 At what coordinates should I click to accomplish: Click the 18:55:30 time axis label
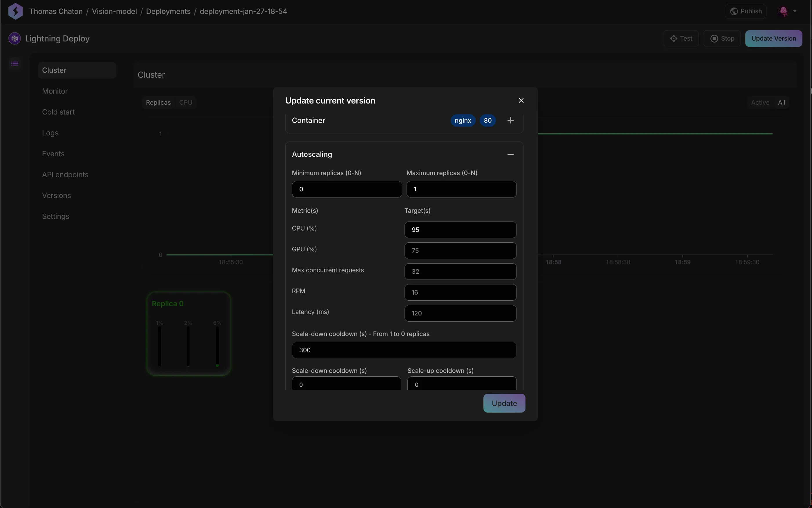pyautogui.click(x=231, y=262)
